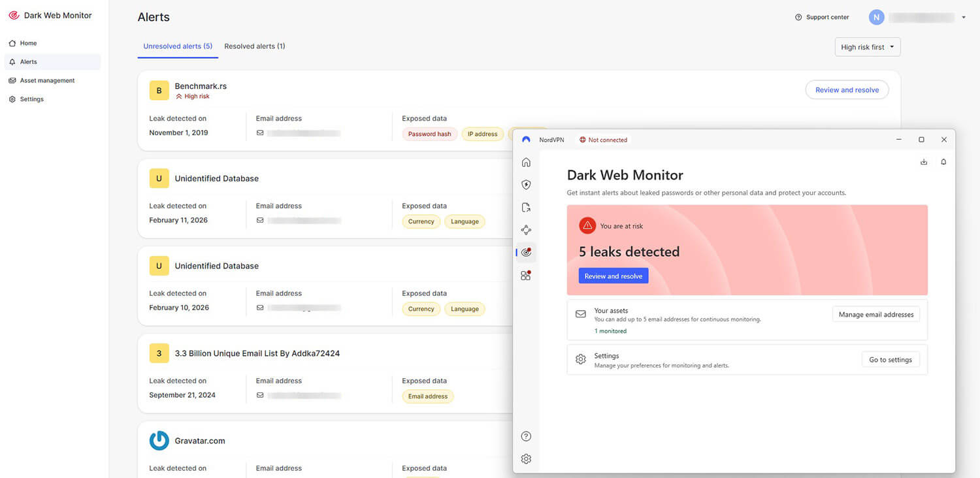Select the Alerts icon in the left sidebar
This screenshot has width=980, height=478.
point(27,61)
